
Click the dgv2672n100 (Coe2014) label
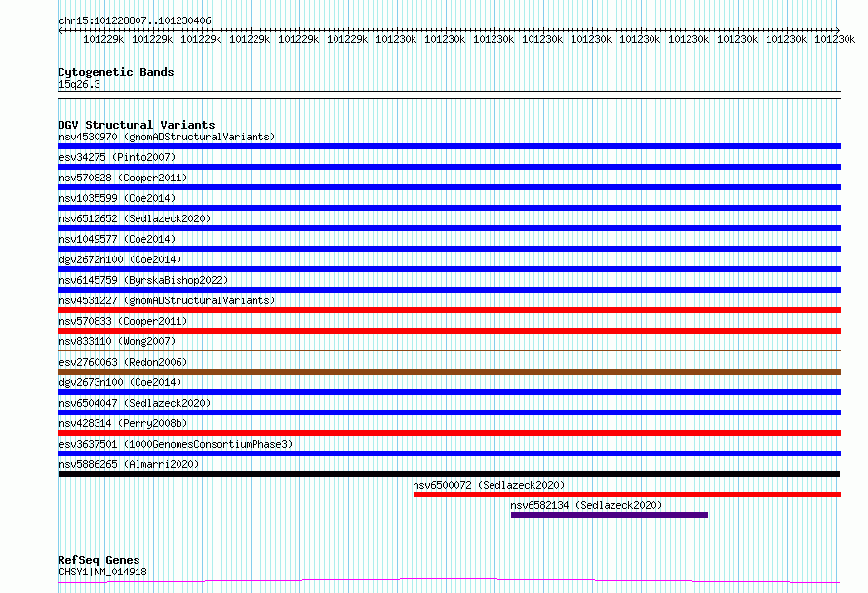coord(120,259)
